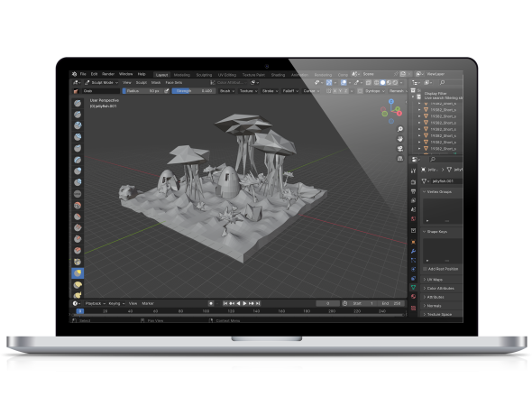Toggle radius pen pressure button

pyautogui.click(x=167, y=91)
